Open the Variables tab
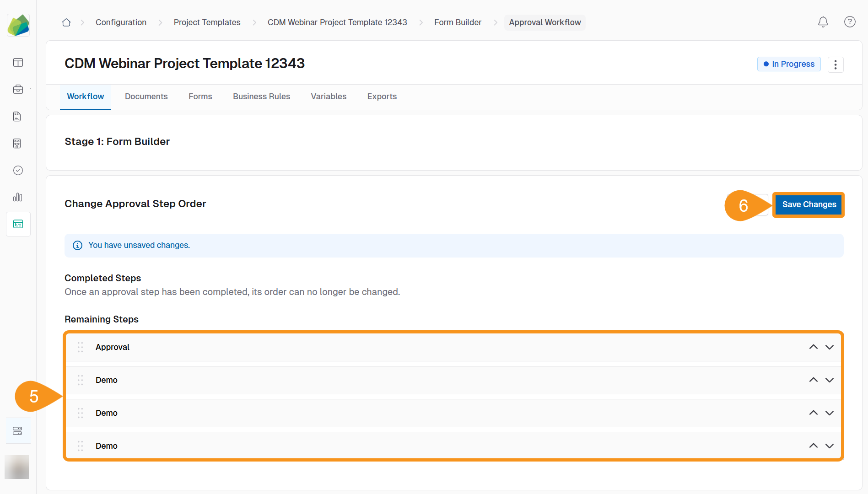 click(x=328, y=97)
